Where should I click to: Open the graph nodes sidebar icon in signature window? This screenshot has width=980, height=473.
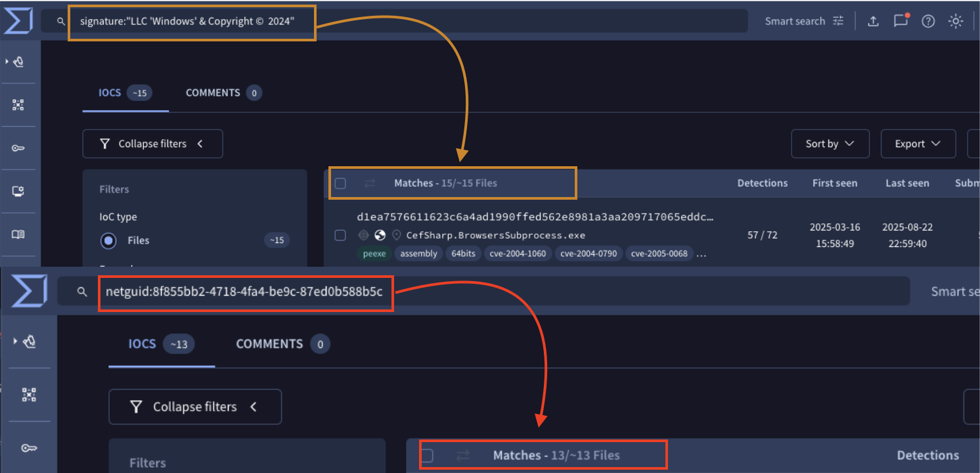(18, 105)
